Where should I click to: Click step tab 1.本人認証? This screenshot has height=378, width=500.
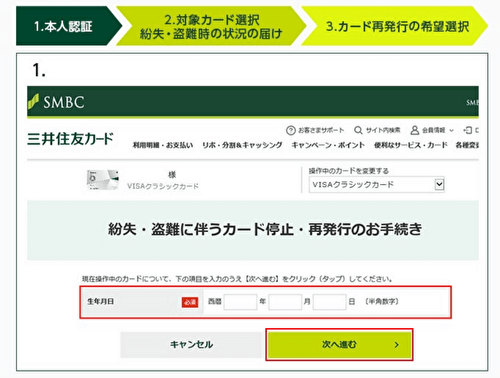[68, 26]
